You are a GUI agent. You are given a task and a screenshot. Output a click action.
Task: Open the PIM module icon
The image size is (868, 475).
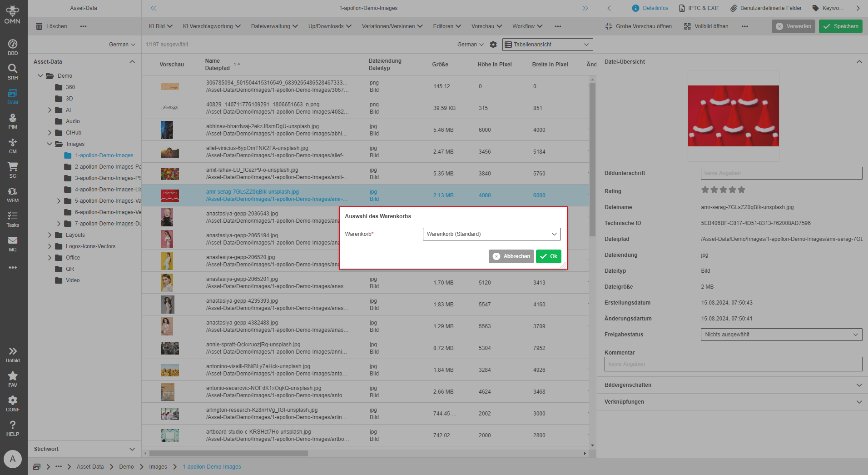pyautogui.click(x=13, y=121)
